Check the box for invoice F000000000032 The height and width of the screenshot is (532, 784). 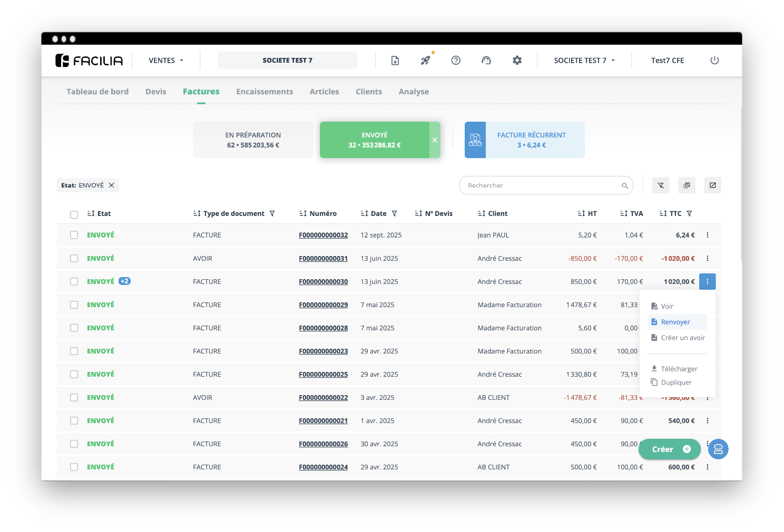(x=74, y=235)
